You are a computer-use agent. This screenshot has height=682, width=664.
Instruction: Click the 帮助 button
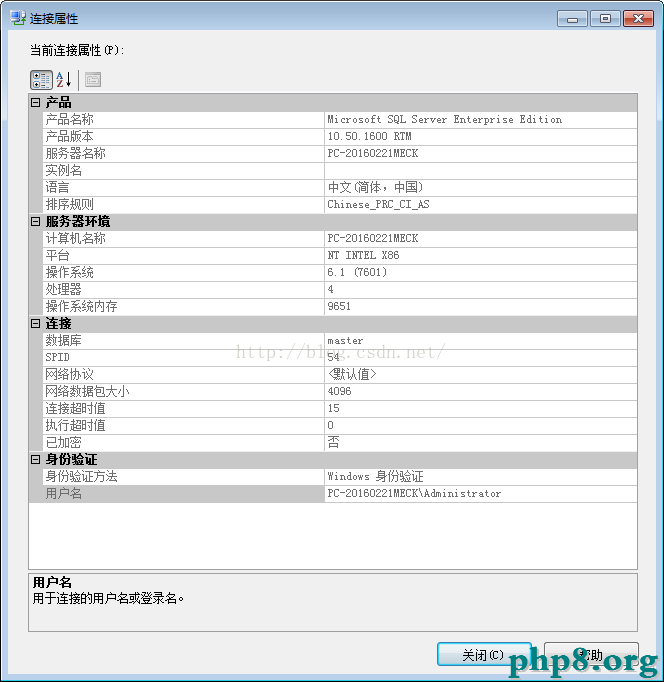tap(591, 654)
